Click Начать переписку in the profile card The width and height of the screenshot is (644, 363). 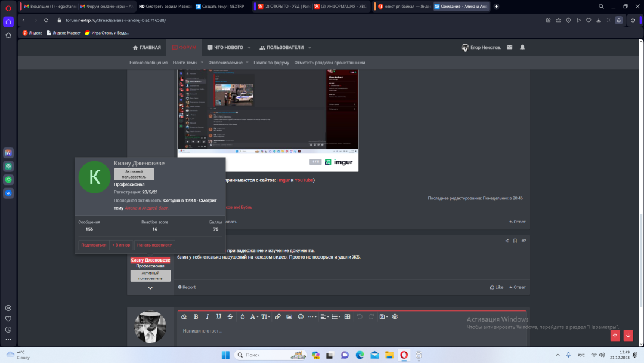pos(154,244)
